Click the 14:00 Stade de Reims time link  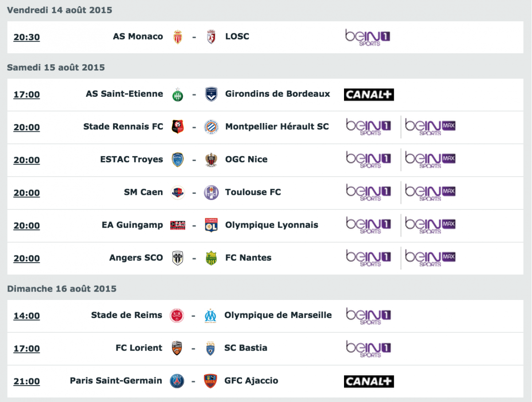27,316
